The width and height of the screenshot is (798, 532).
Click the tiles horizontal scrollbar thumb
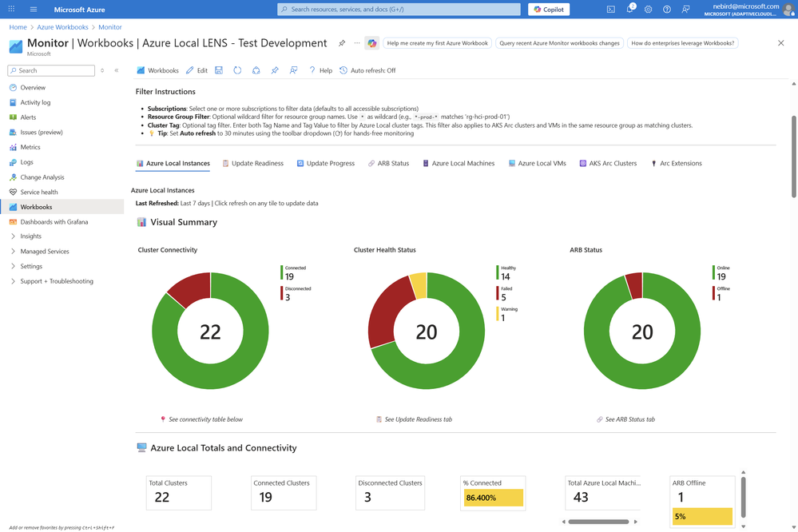point(598,522)
